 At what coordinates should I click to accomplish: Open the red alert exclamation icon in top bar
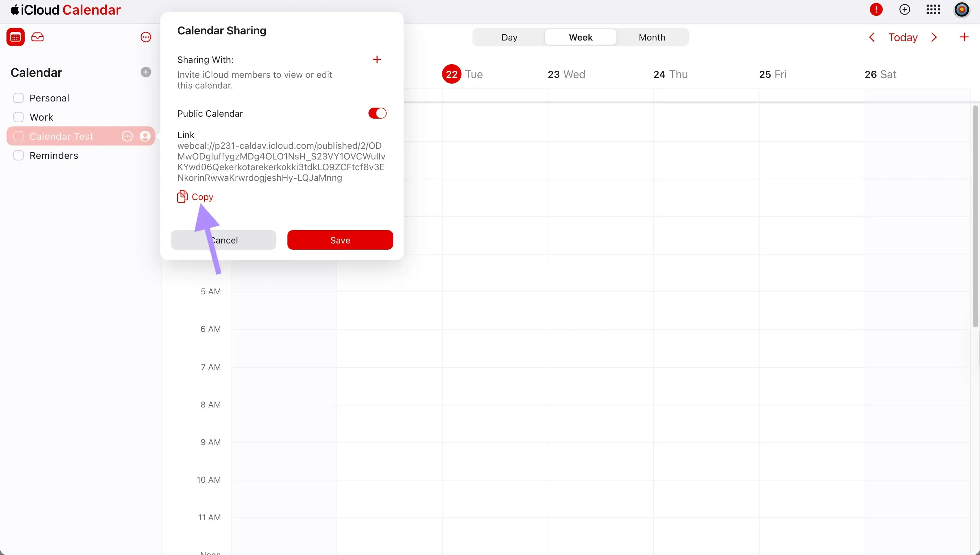[x=876, y=9]
